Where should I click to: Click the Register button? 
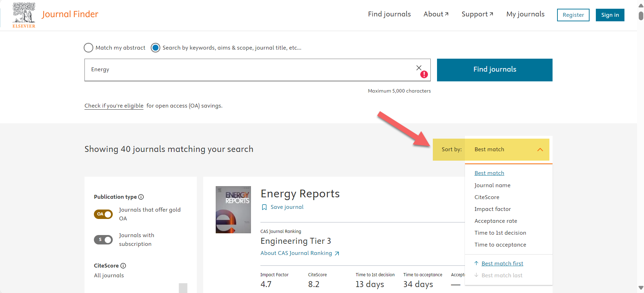point(573,15)
